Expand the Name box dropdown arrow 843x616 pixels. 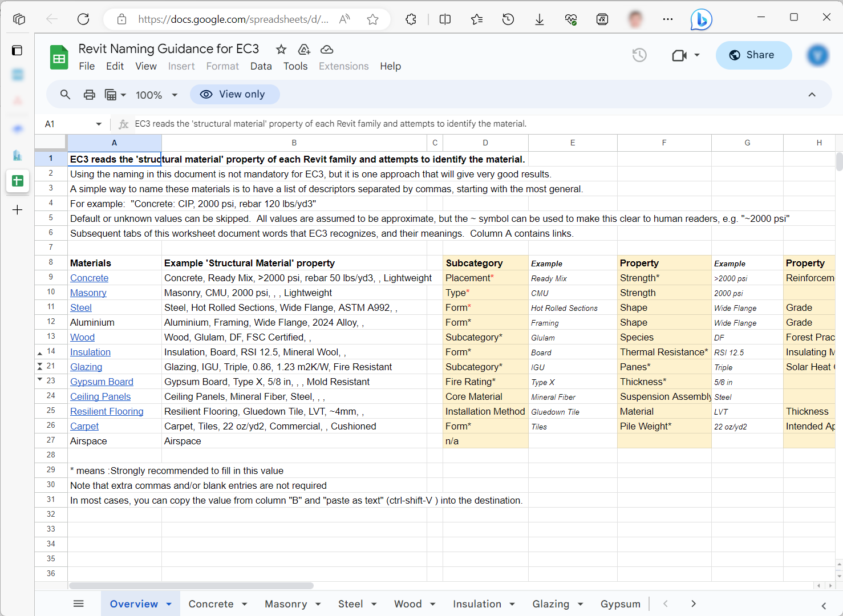pos(99,124)
